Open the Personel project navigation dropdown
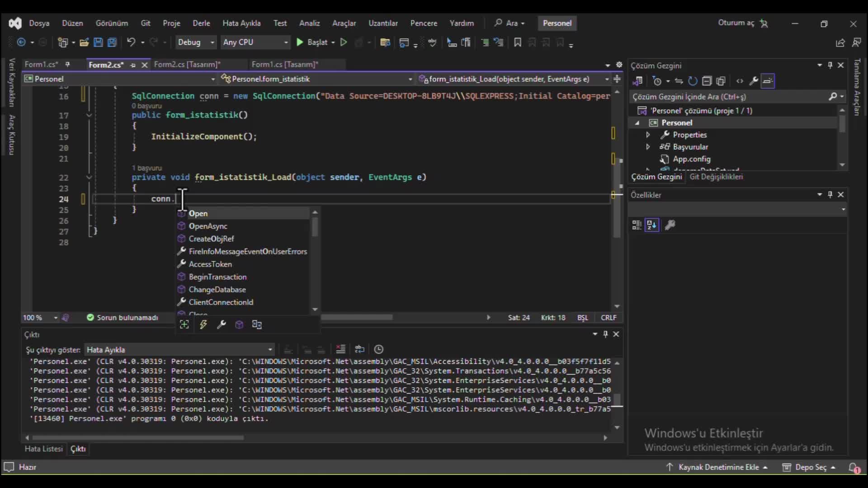 point(120,79)
